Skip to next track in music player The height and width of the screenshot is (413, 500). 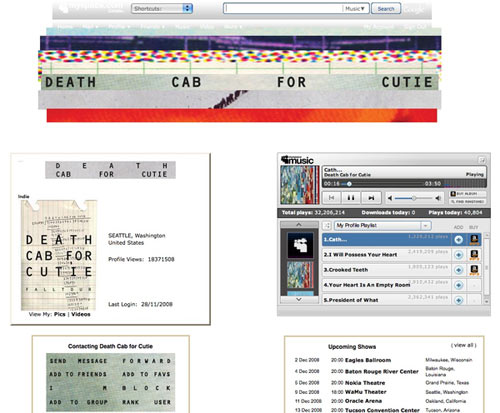371,198
